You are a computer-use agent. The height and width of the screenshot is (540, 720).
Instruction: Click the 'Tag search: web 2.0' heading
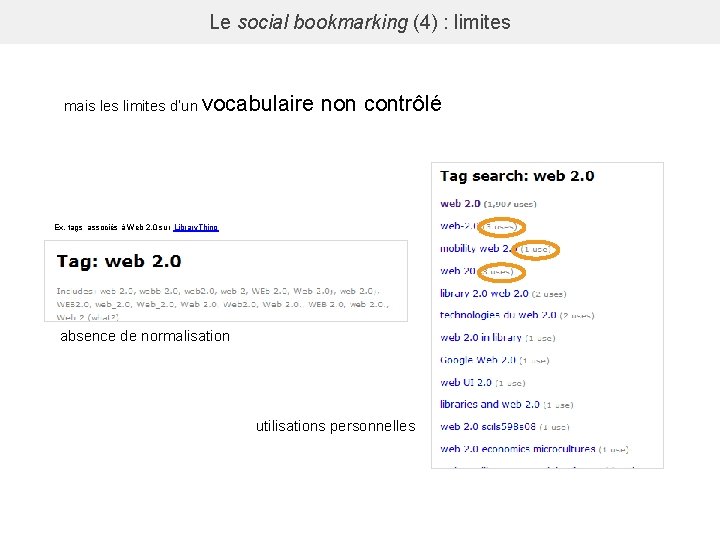coord(517,176)
